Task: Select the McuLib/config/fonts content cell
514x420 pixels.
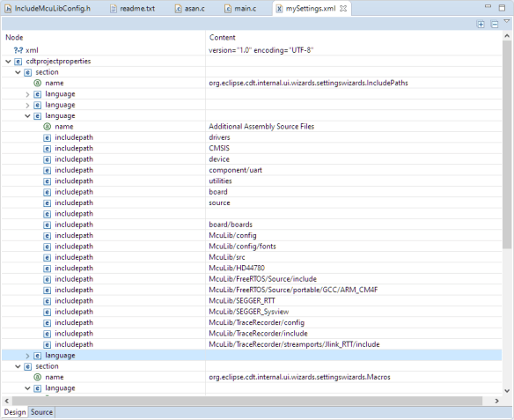Action: [354, 247]
